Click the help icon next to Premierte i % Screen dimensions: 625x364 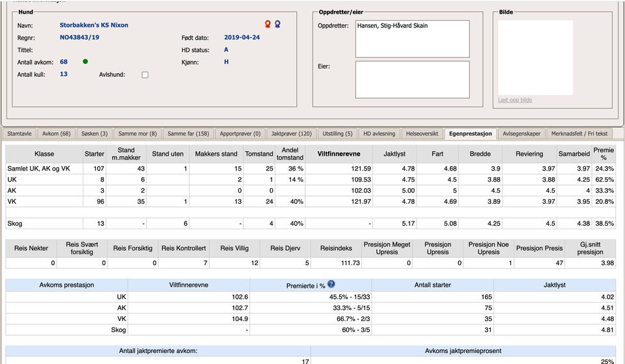(x=331, y=285)
